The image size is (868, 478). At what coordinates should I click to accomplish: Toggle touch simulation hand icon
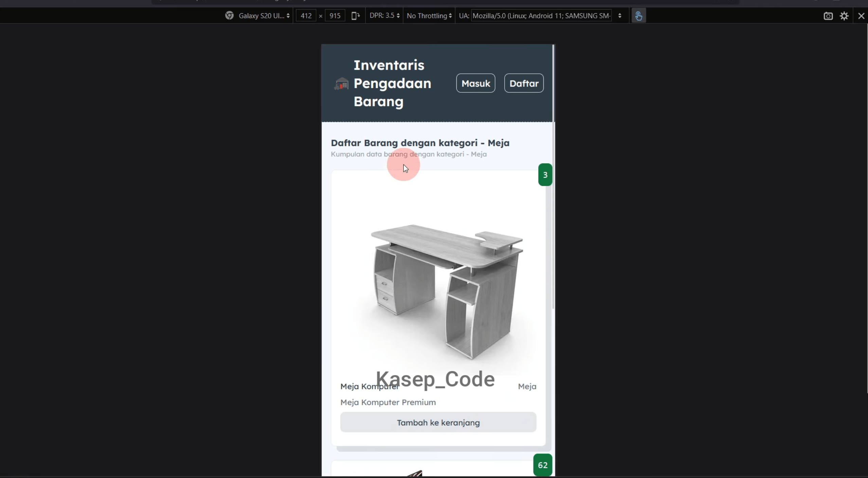point(638,16)
